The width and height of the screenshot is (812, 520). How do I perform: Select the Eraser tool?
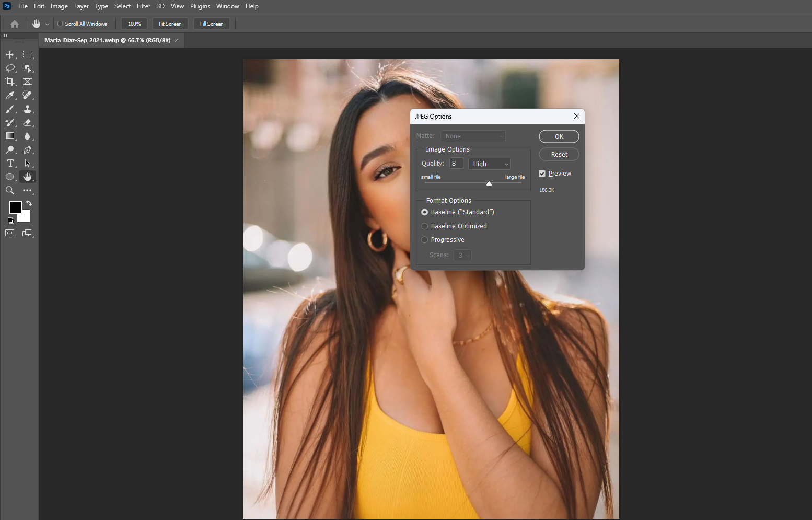click(x=28, y=122)
